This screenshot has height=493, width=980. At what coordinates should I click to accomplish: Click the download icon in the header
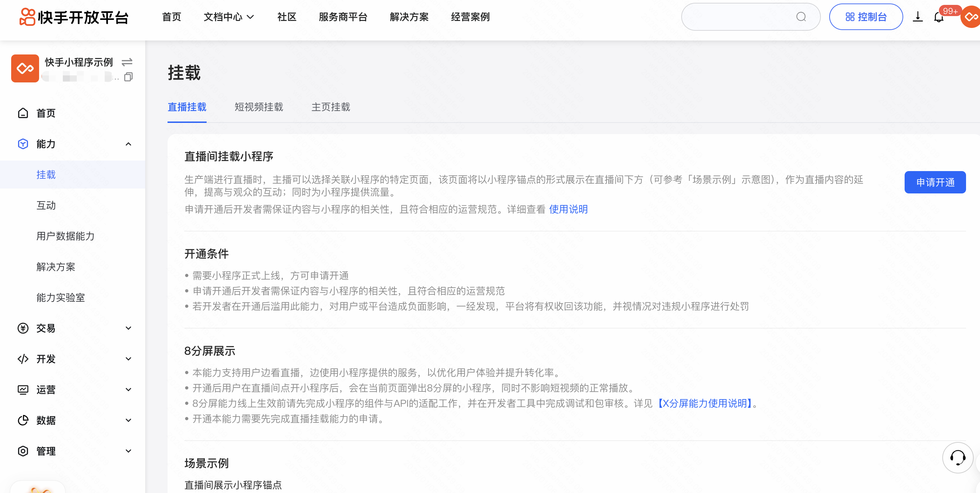click(x=917, y=17)
